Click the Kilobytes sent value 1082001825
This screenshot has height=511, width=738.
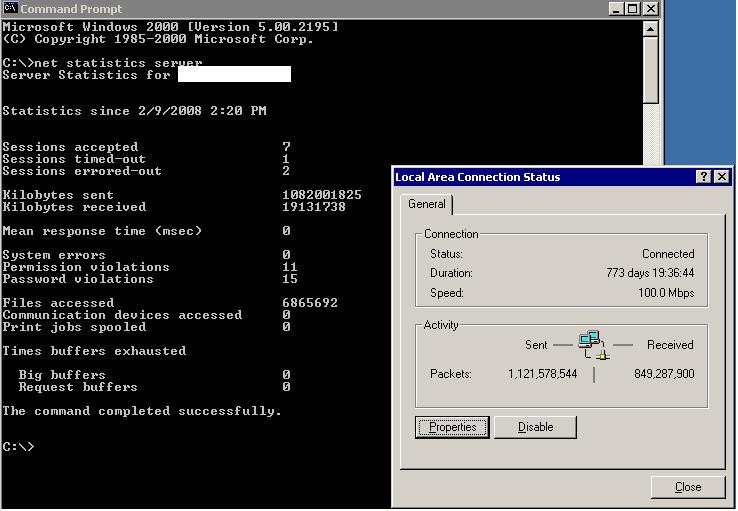coord(322,195)
